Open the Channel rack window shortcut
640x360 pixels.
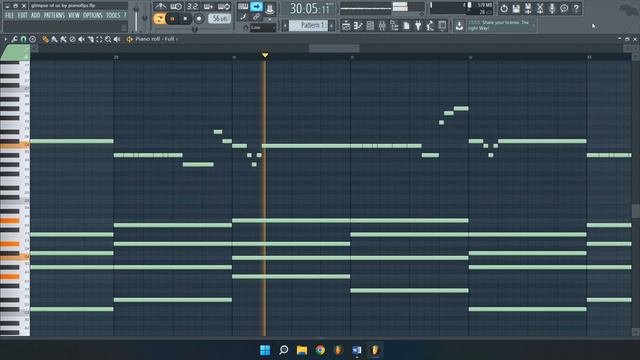[x=370, y=26]
